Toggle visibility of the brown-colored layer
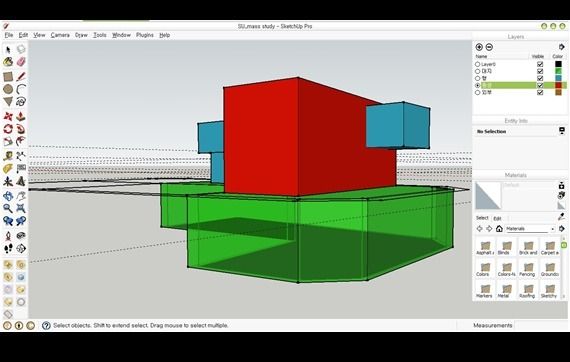The width and height of the screenshot is (570, 362). [540, 92]
